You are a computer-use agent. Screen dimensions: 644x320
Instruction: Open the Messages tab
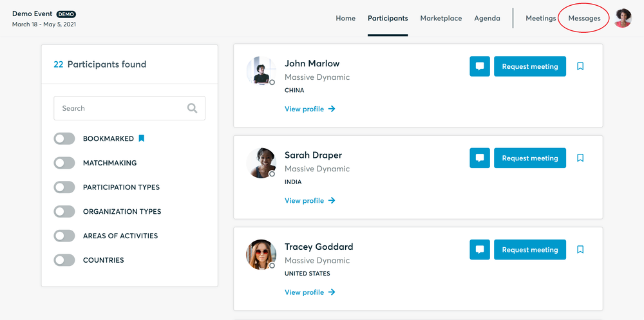point(584,19)
